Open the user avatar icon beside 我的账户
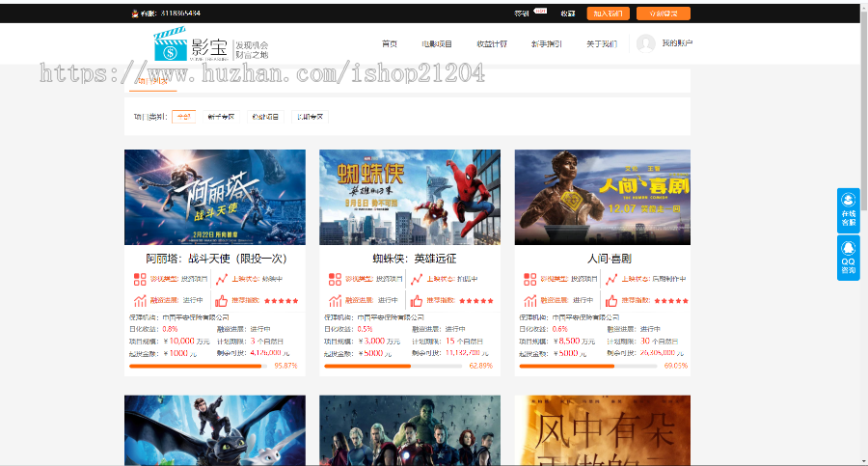 coord(645,43)
